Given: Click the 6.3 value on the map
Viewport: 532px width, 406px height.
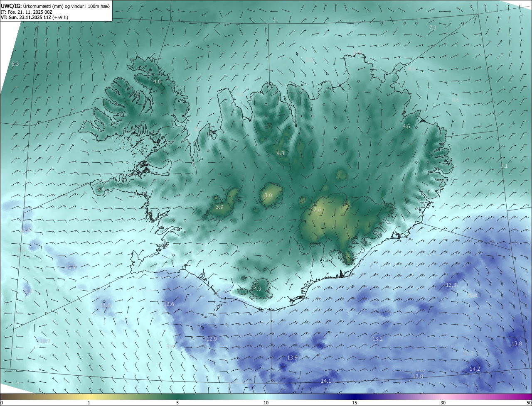Looking at the screenshot, I should pos(15,64).
